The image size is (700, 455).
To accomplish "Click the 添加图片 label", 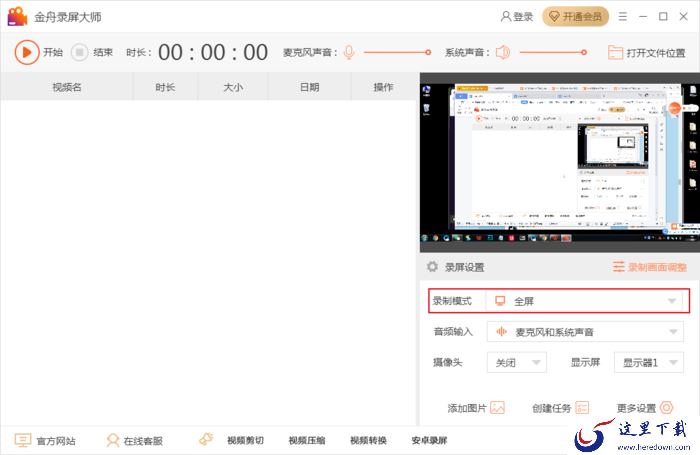I will tap(467, 408).
